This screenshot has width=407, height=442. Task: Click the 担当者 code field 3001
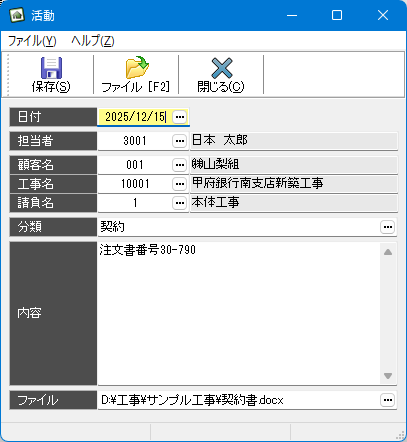135,141
